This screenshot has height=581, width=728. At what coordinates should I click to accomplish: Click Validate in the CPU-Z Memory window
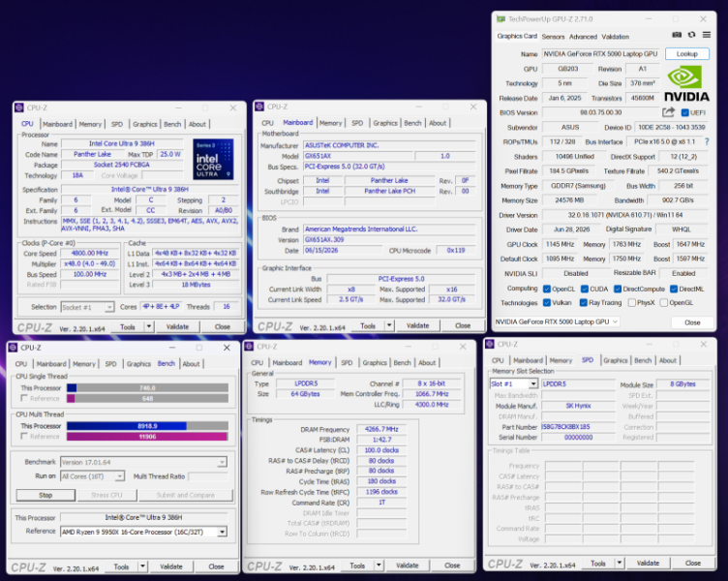click(408, 566)
